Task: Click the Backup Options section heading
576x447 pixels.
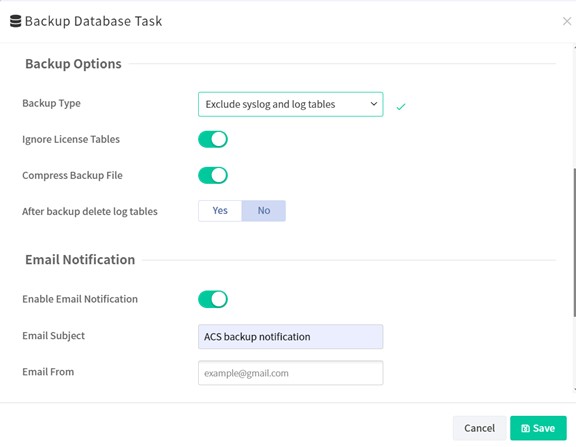Action: tap(73, 64)
